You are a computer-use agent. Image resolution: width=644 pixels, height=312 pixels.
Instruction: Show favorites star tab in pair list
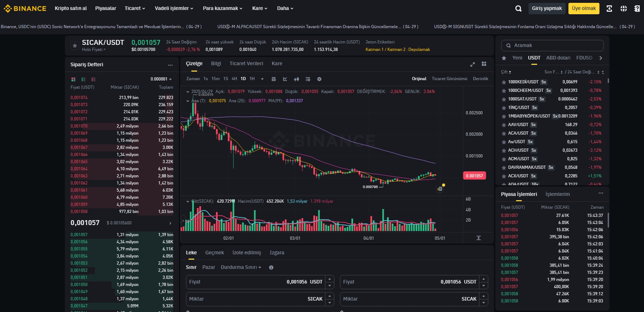(504, 58)
